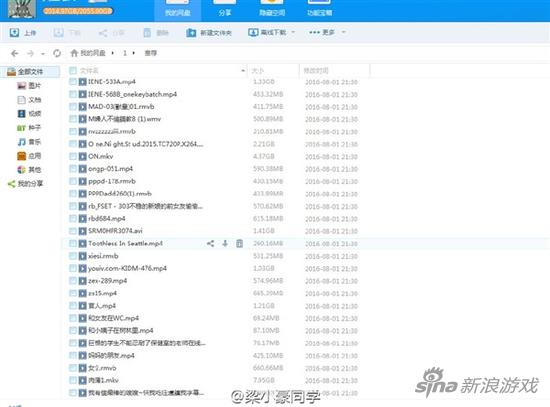Refresh the current folder listing
Viewport: 550px width, 407px height.
(57, 53)
